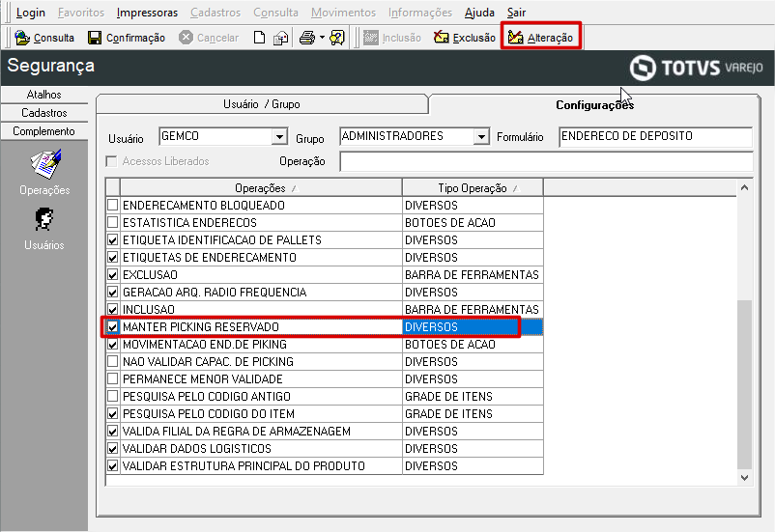Open the Login menu
The width and height of the screenshot is (775, 532).
(30, 13)
